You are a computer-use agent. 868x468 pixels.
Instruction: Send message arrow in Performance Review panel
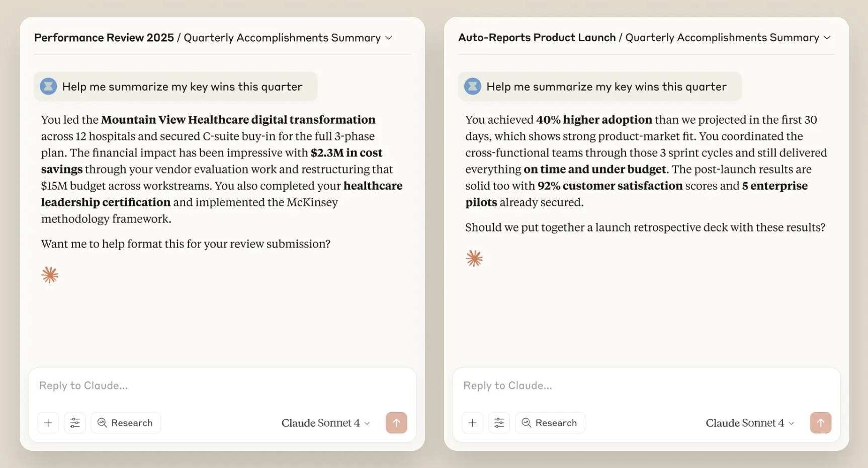pyautogui.click(x=396, y=423)
